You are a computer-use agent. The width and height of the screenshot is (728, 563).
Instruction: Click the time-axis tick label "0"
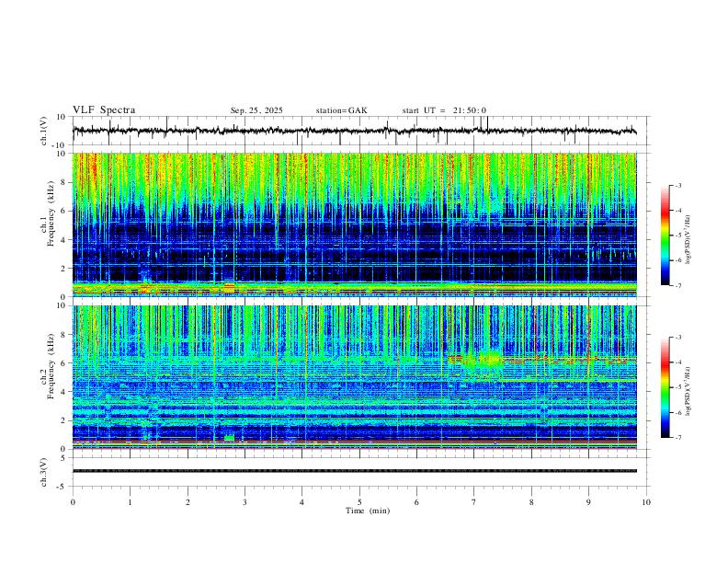tap(73, 502)
